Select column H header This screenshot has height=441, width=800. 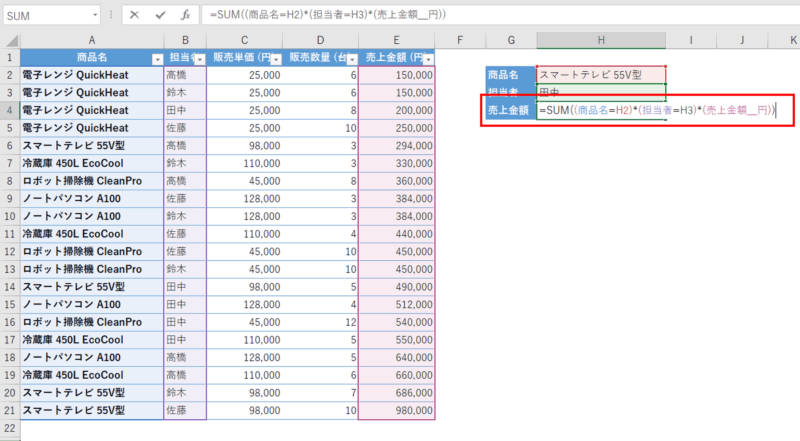coord(600,40)
